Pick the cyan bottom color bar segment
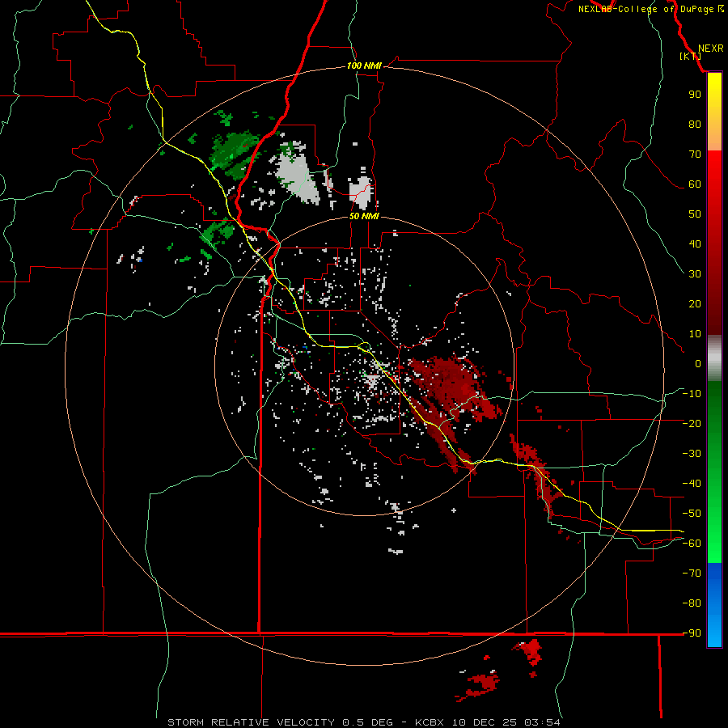The width and height of the screenshot is (728, 728). click(714, 636)
